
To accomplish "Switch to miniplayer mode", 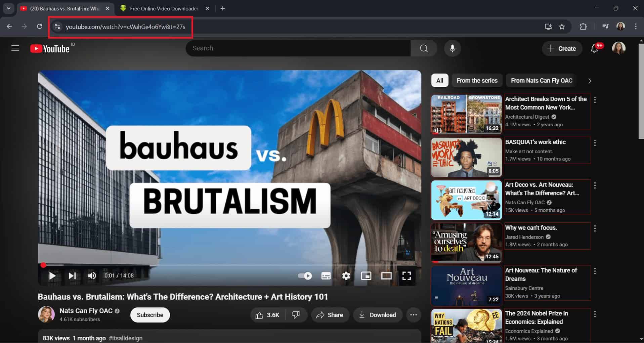I will (x=366, y=276).
